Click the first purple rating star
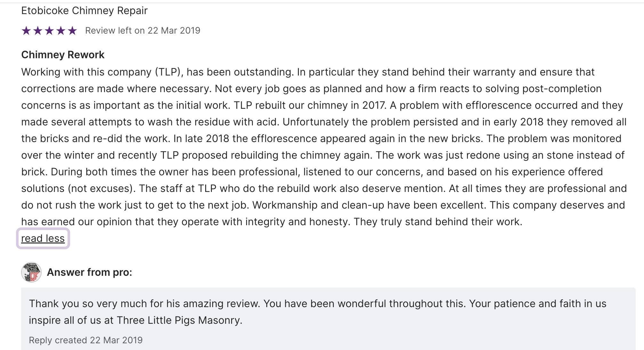Viewport: 644px width, 350px height. tap(26, 31)
